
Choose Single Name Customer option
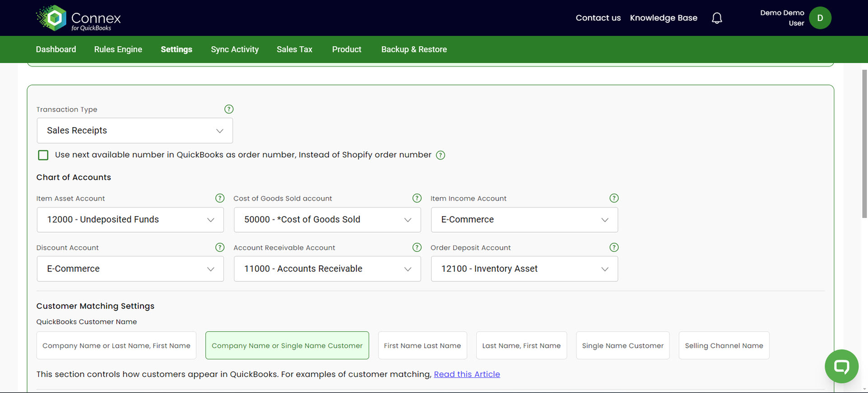(623, 346)
